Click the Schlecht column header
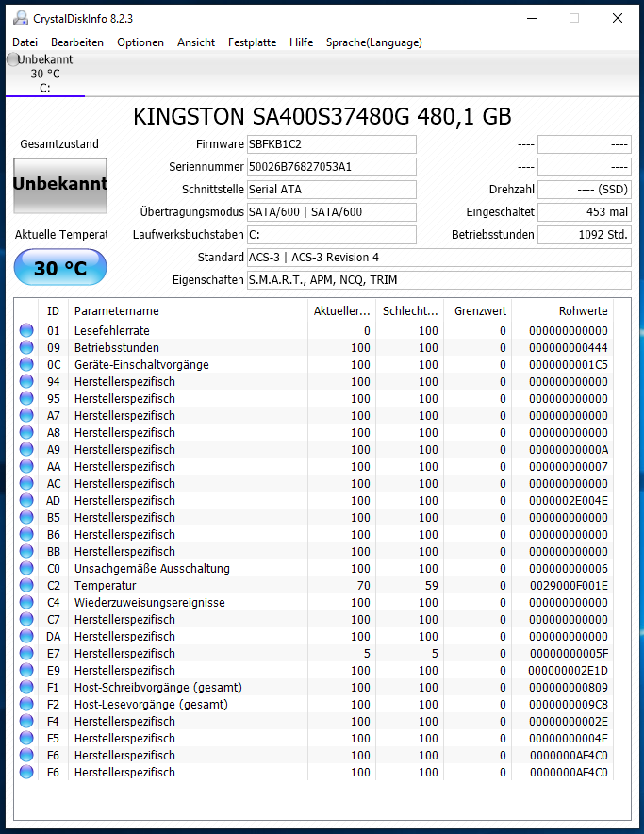 coord(410,311)
